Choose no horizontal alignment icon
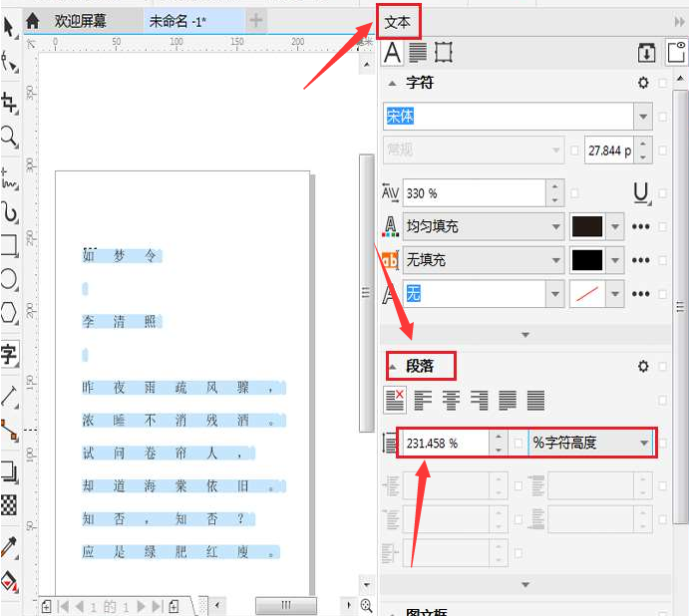Screen dimensions: 689x616 (x=395, y=401)
